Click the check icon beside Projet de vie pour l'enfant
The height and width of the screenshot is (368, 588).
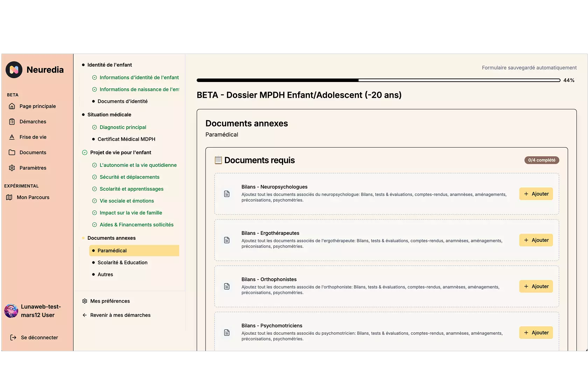click(x=85, y=152)
